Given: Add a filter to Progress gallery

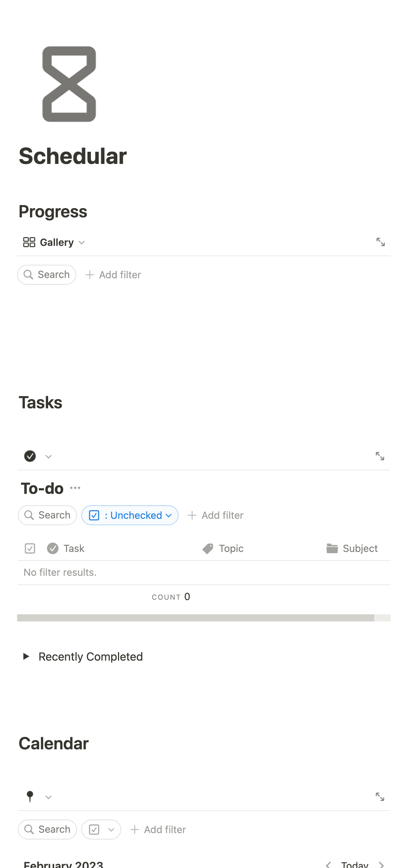Looking at the screenshot, I should [113, 275].
